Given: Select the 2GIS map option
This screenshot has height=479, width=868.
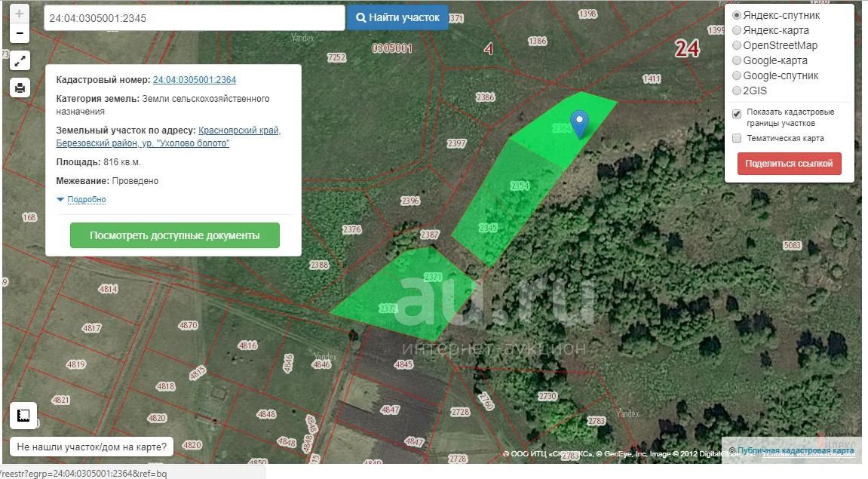Looking at the screenshot, I should click(737, 91).
